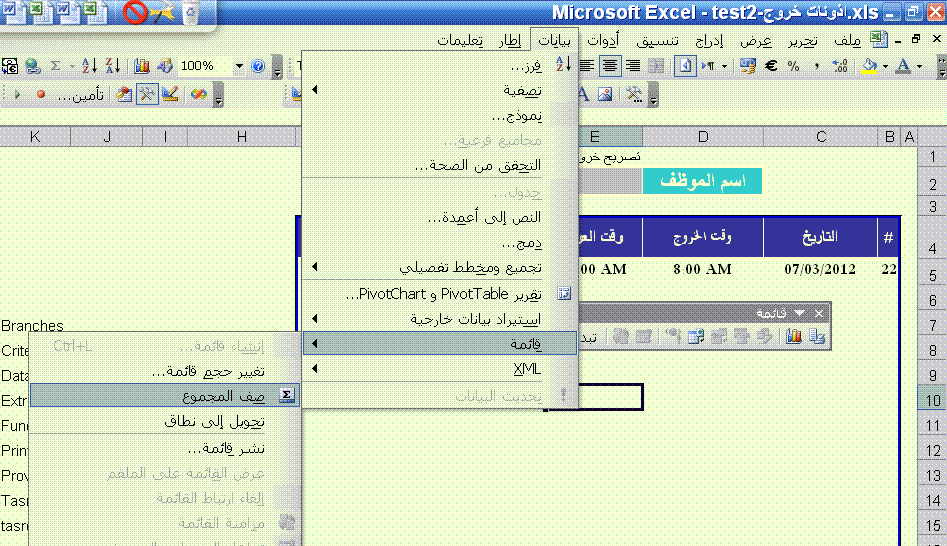Click the Design Mode ruler icon

click(170, 94)
